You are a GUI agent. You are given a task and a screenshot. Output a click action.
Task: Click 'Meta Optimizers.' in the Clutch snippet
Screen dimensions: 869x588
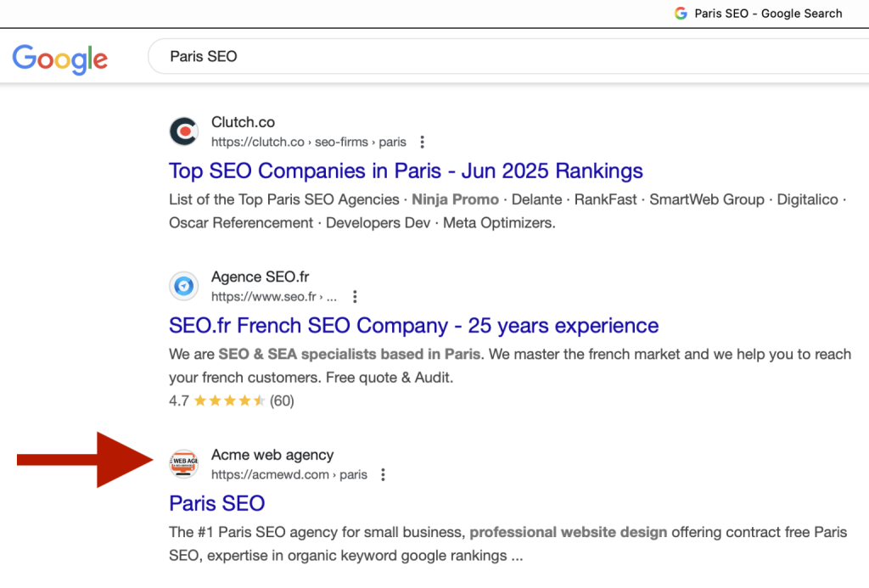pos(499,223)
